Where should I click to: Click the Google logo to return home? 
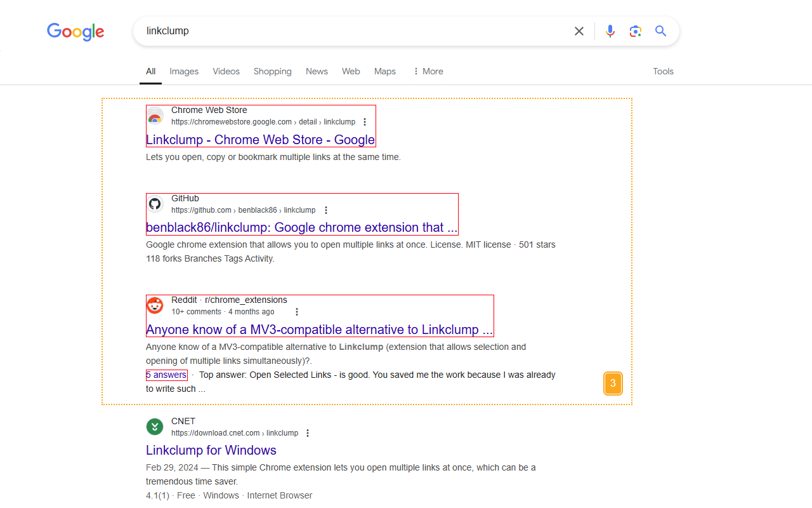pos(75,32)
